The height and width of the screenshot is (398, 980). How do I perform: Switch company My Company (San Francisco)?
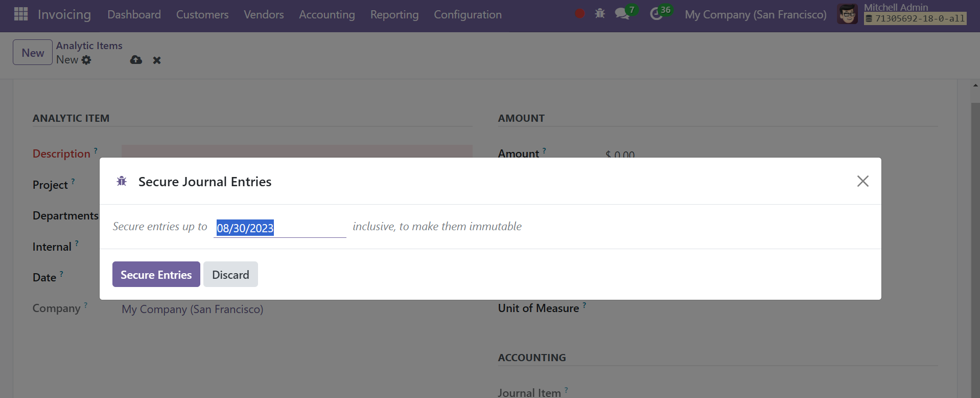coord(756,15)
